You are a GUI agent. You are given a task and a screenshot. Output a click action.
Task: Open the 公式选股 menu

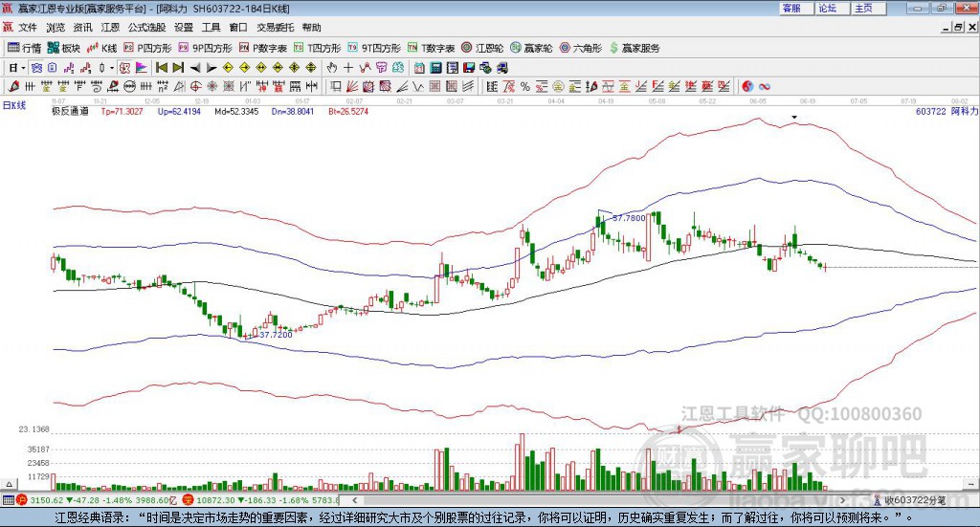[x=146, y=28]
